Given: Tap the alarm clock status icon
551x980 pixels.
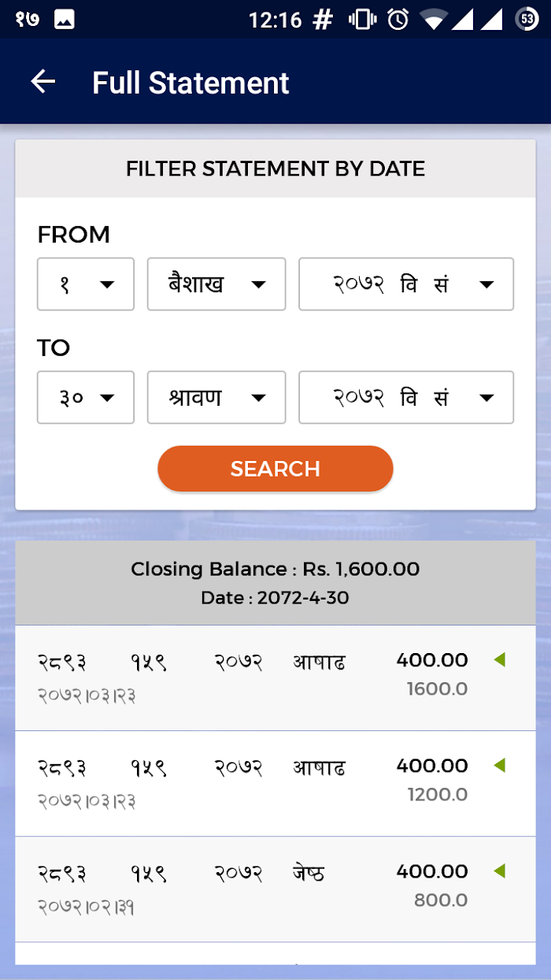Looking at the screenshot, I should 398,20.
